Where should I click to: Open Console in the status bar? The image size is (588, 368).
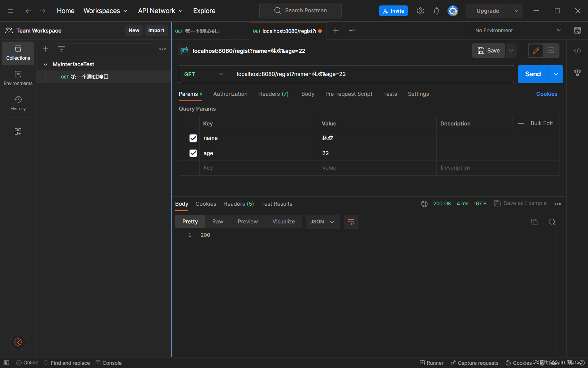[109, 363]
